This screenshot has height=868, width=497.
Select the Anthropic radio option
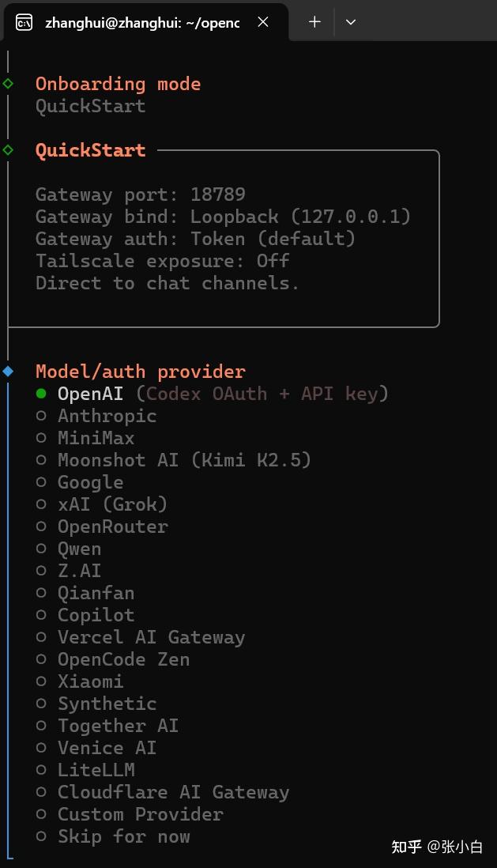(x=107, y=416)
